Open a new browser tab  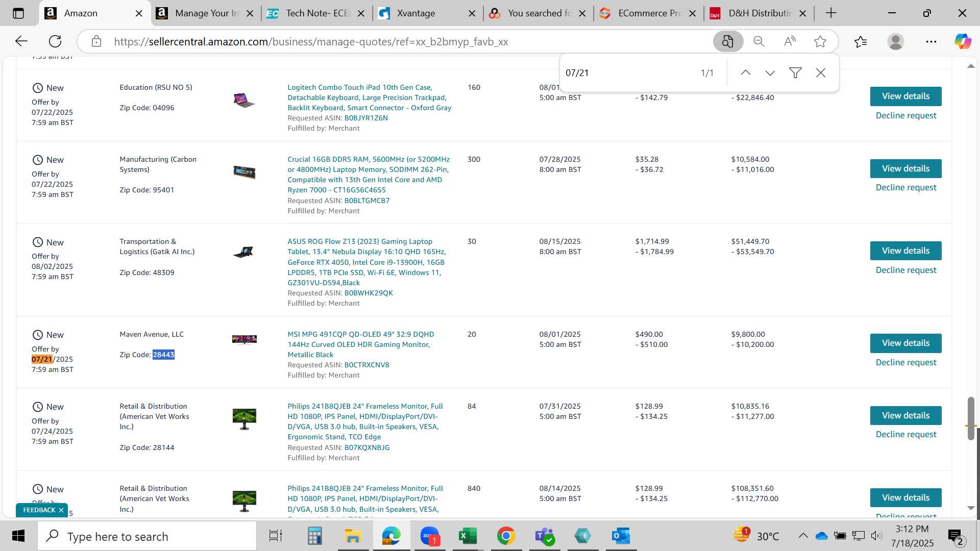[831, 13]
